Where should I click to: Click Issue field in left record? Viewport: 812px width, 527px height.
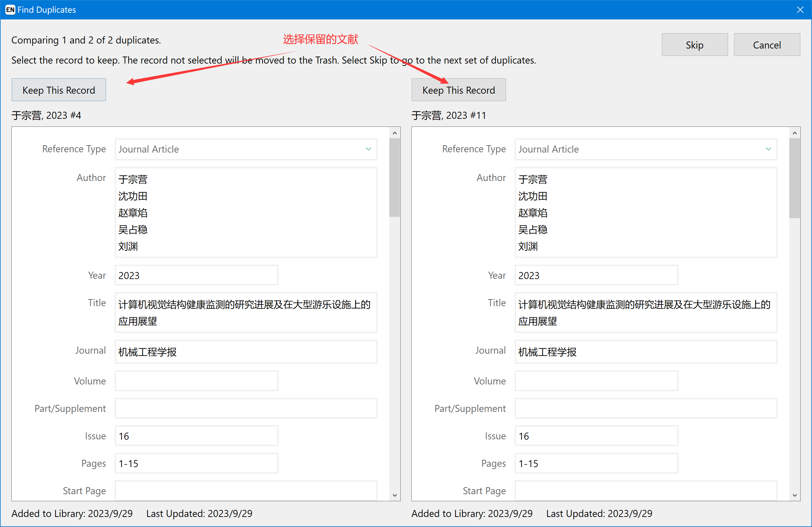[197, 436]
